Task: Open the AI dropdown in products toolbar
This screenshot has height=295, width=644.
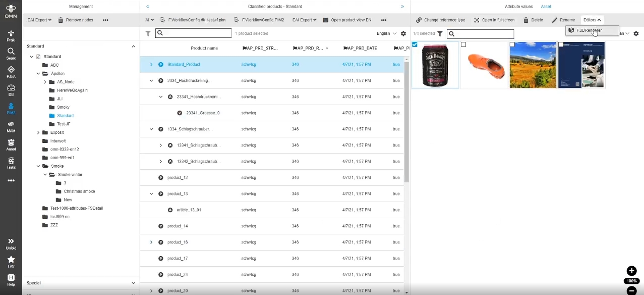Action: pos(150,20)
